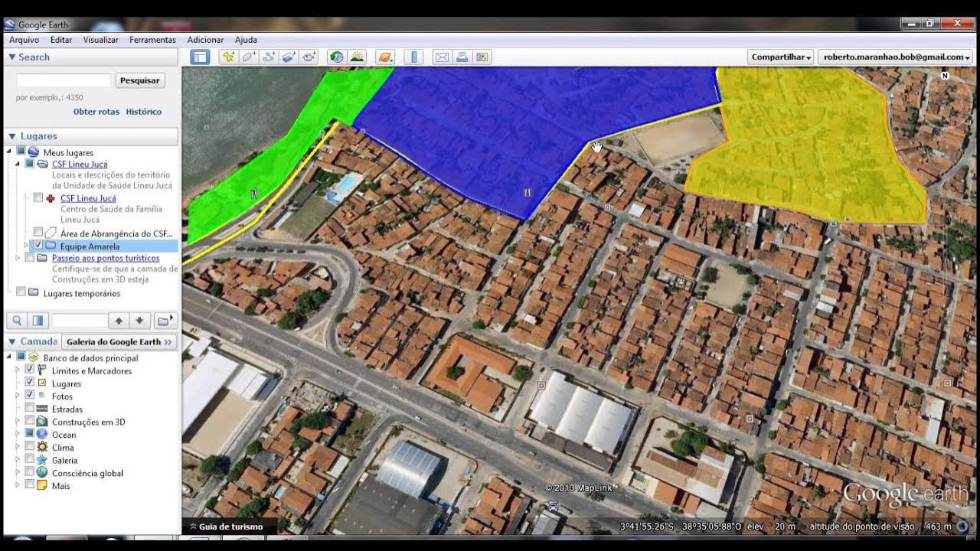
Task: Show sunlight across the landscape icon
Action: [357, 57]
